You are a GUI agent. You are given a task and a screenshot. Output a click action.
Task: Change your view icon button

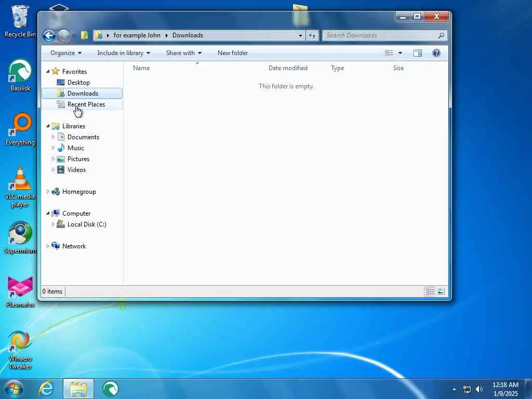[389, 53]
